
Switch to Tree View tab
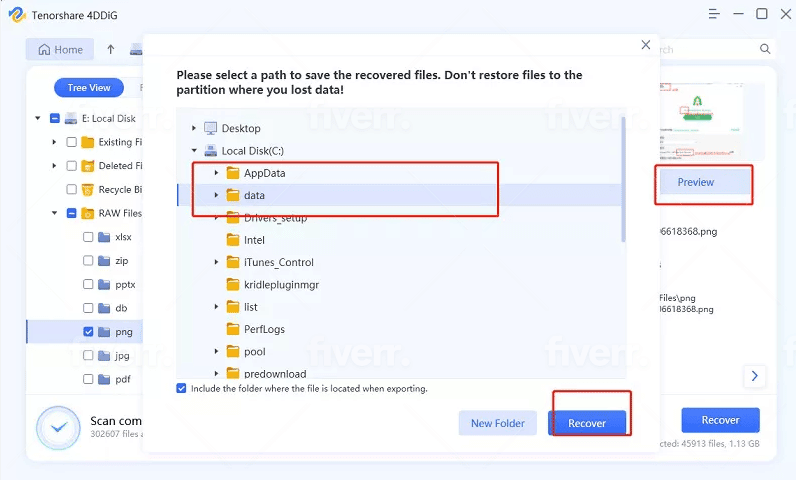89,88
